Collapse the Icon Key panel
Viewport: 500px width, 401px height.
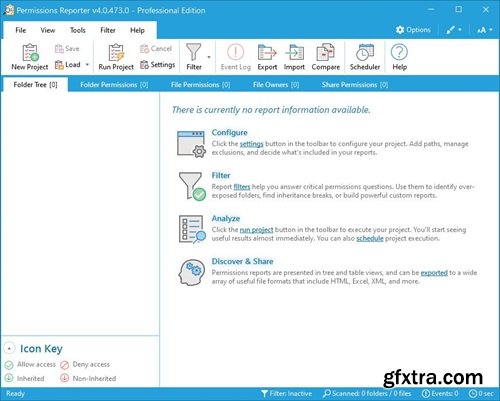9,348
